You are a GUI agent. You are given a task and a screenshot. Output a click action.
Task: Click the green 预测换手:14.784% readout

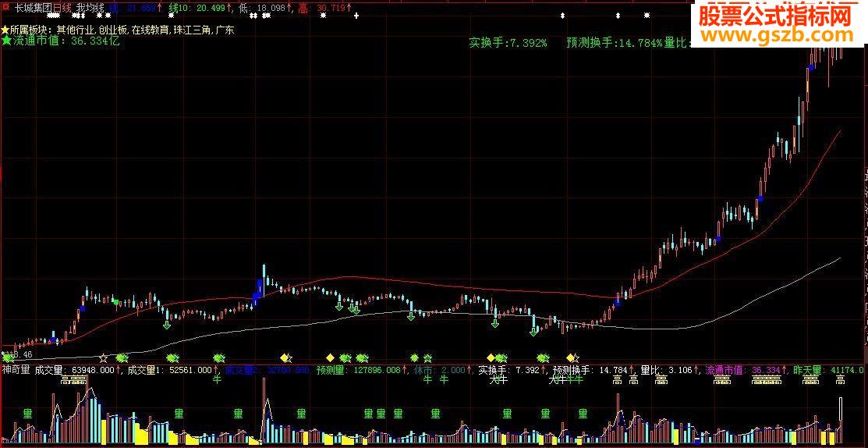[x=615, y=43]
